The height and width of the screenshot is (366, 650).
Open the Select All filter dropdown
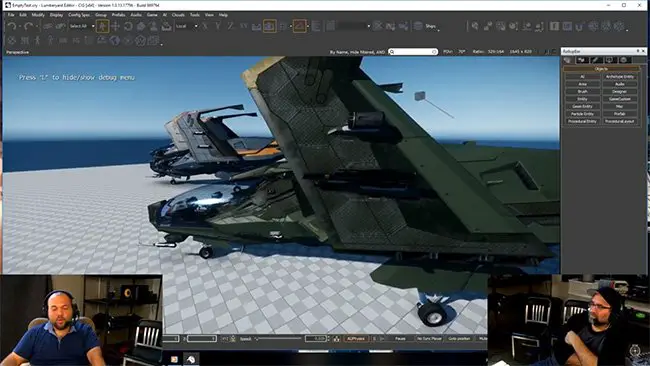point(82,26)
